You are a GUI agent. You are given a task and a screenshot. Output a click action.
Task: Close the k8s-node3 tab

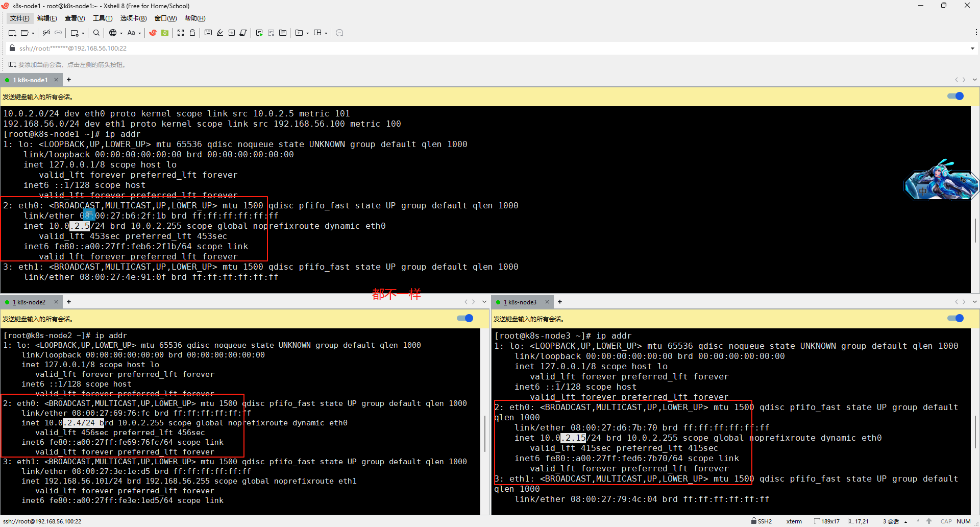(547, 302)
